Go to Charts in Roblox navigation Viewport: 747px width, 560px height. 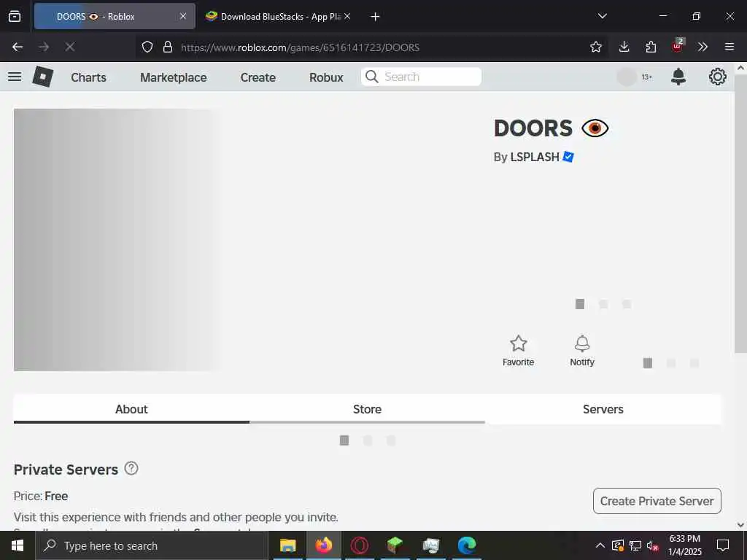point(88,77)
